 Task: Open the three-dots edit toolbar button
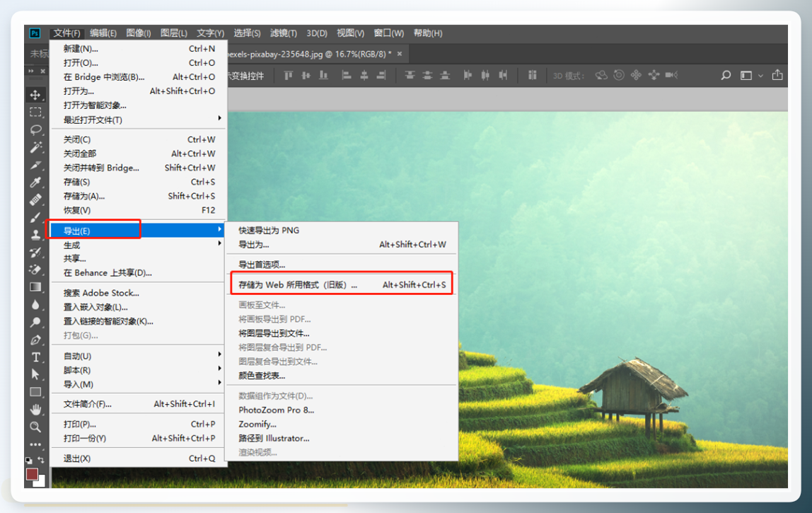tap(35, 444)
